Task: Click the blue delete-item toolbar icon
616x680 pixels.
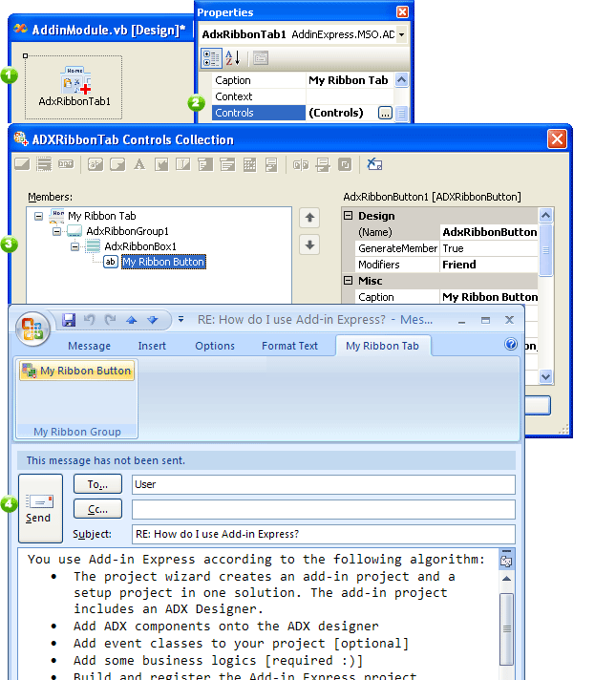Action: (x=374, y=164)
